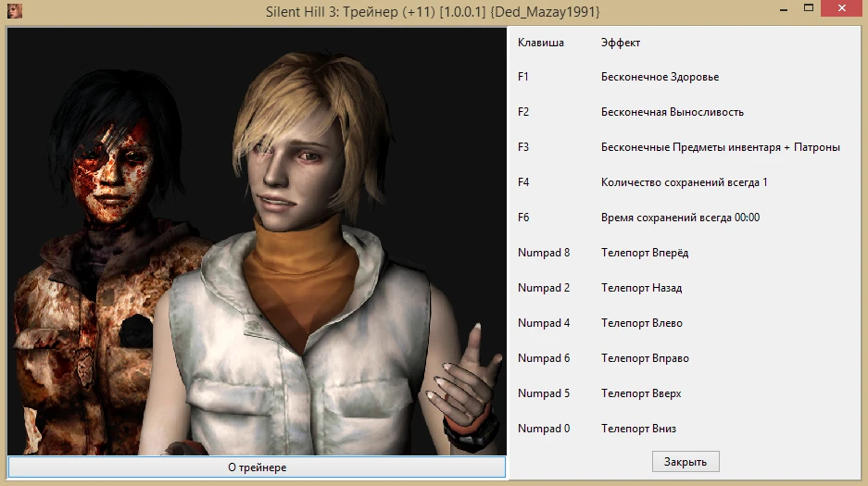Click 'Бесконечное Здоровье' text
The image size is (868, 486).
coord(660,78)
